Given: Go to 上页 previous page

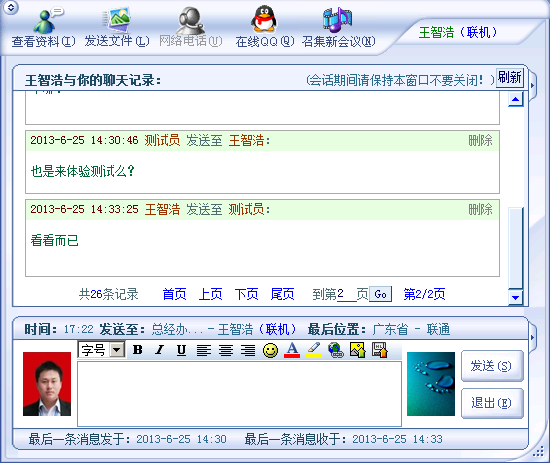Looking at the screenshot, I should click(x=210, y=294).
